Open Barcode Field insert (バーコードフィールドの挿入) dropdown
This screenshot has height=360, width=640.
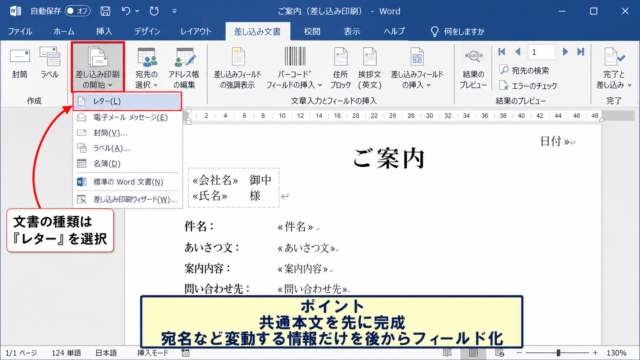(294, 68)
